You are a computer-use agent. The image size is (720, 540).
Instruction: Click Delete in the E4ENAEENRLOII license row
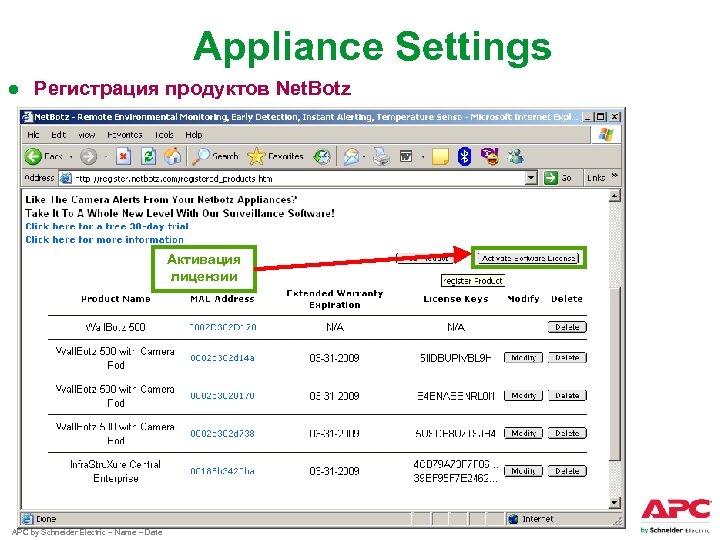(x=567, y=395)
